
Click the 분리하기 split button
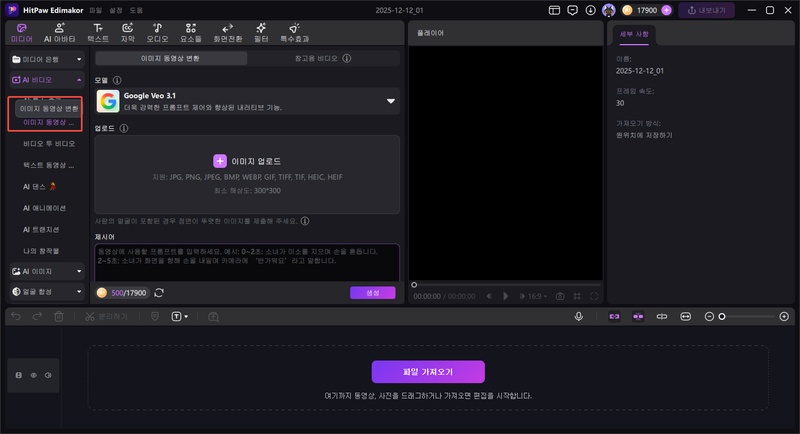point(106,317)
